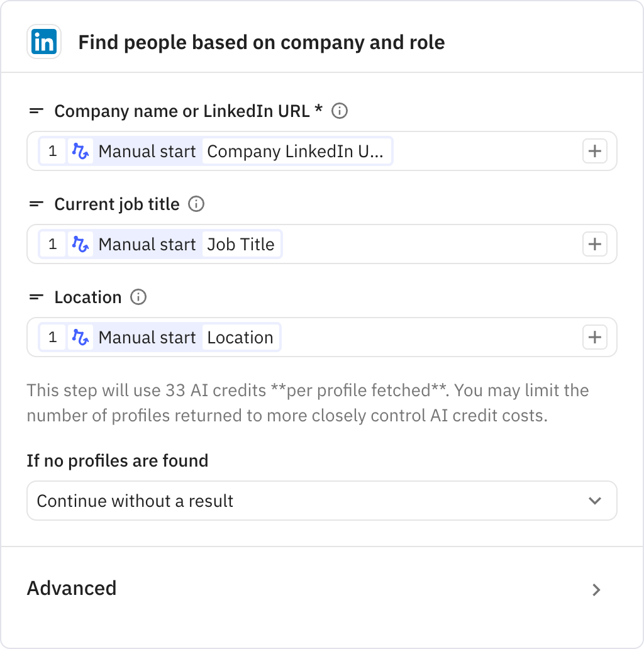The image size is (644, 649).
Task: Click the LinkedIn icon in the header
Action: pyautogui.click(x=44, y=42)
